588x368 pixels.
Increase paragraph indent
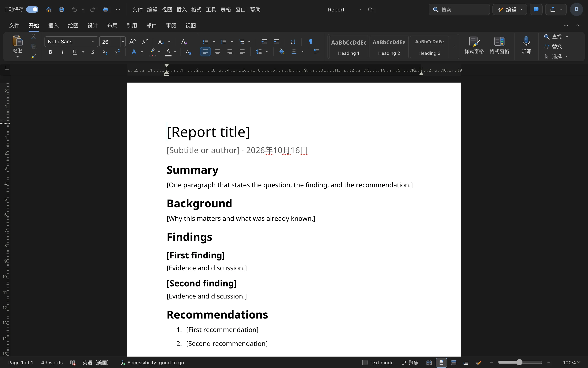[276, 42]
